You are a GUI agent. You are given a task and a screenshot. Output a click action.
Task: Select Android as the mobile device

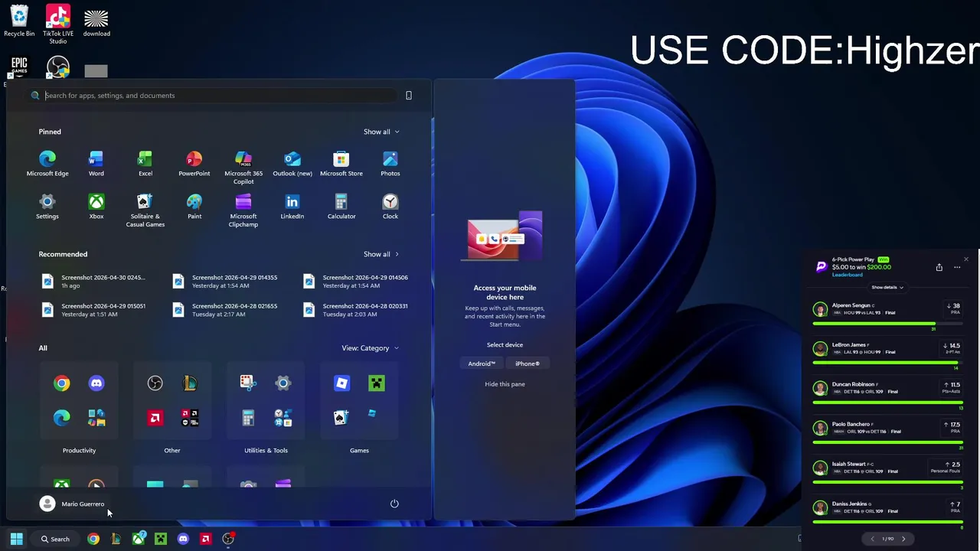click(482, 364)
